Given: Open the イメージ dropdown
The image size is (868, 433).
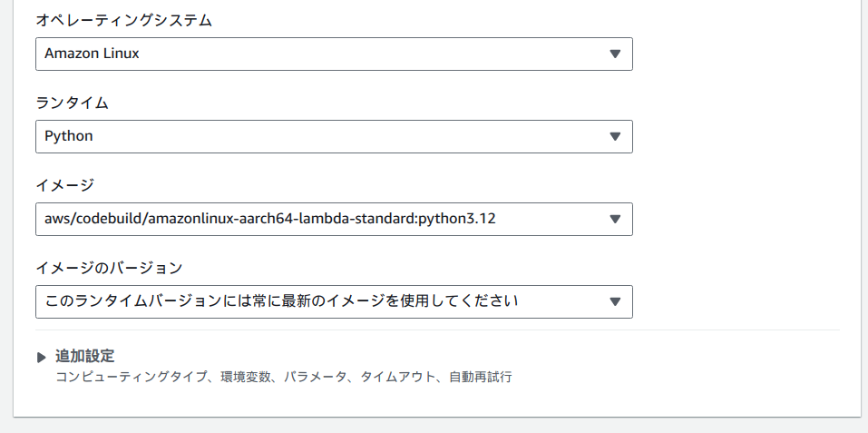Looking at the screenshot, I should 334,219.
